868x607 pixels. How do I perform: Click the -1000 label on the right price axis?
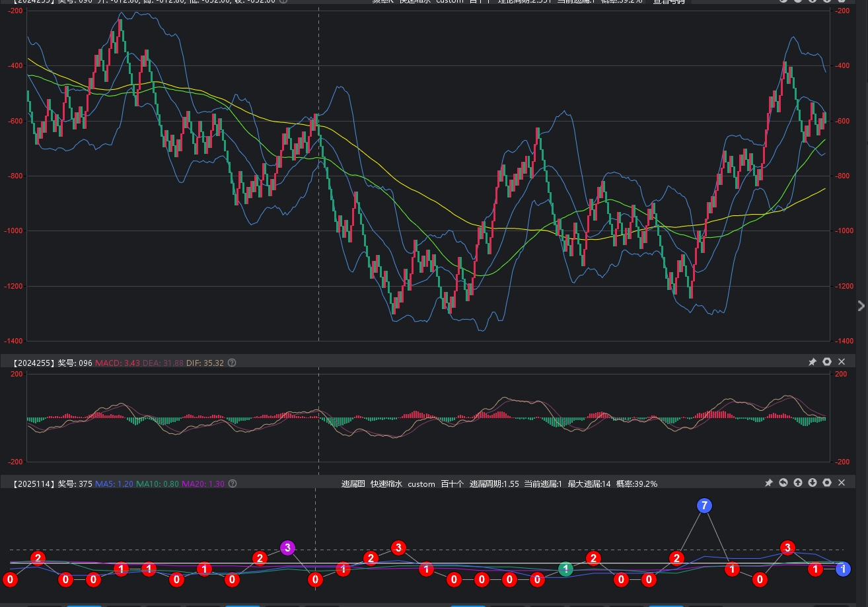tap(843, 231)
